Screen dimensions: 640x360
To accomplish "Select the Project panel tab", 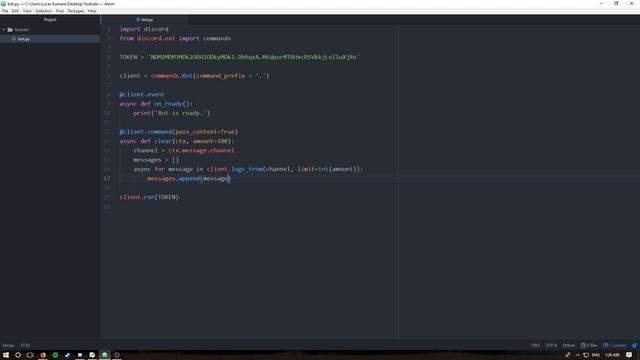I will point(50,20).
